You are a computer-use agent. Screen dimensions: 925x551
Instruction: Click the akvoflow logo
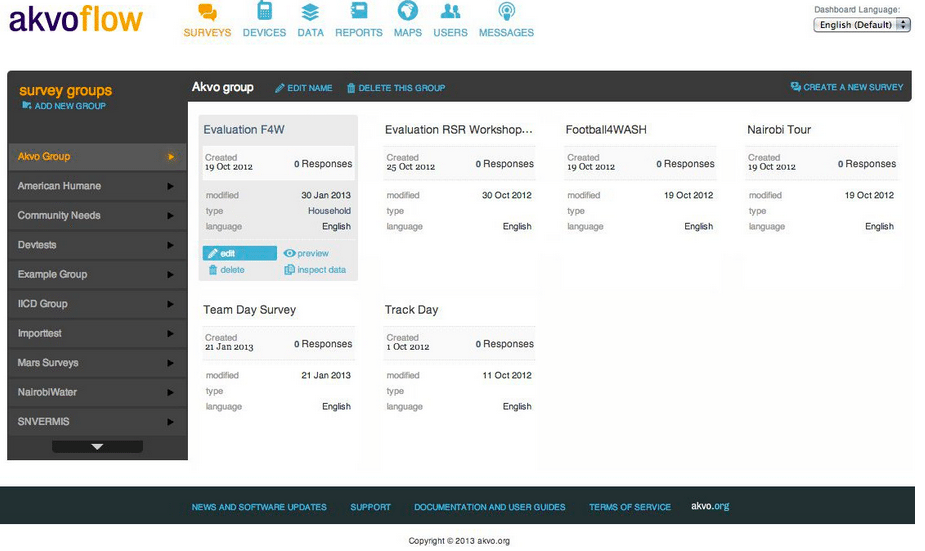76,19
